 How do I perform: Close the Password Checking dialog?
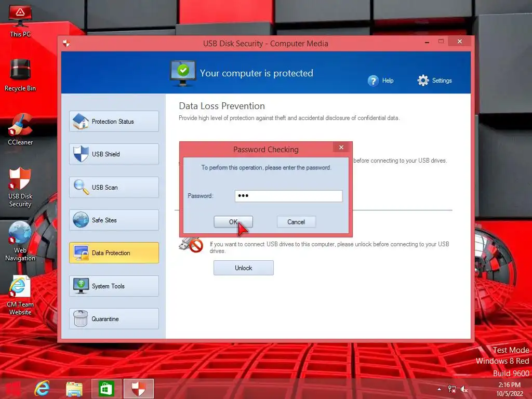pos(341,147)
